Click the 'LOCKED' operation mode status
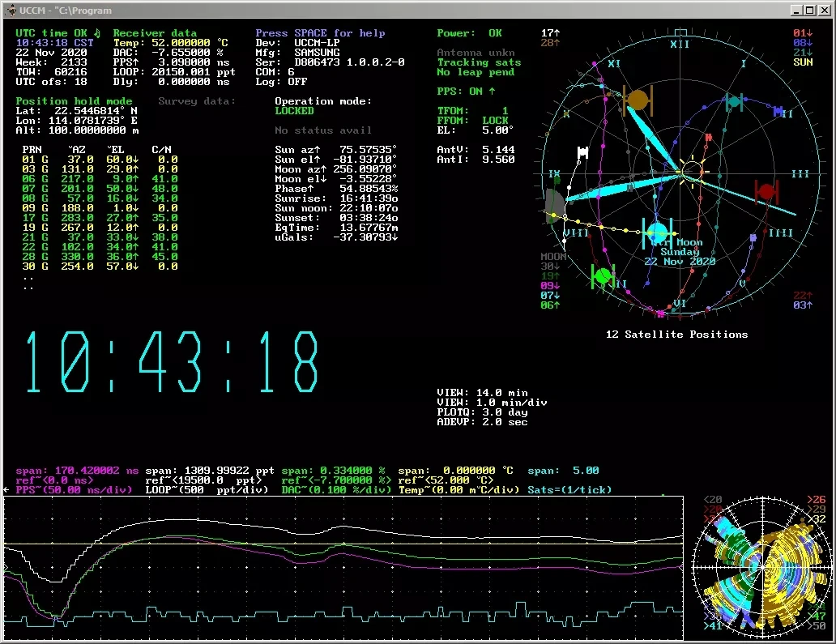This screenshot has height=644, width=836. tap(294, 111)
